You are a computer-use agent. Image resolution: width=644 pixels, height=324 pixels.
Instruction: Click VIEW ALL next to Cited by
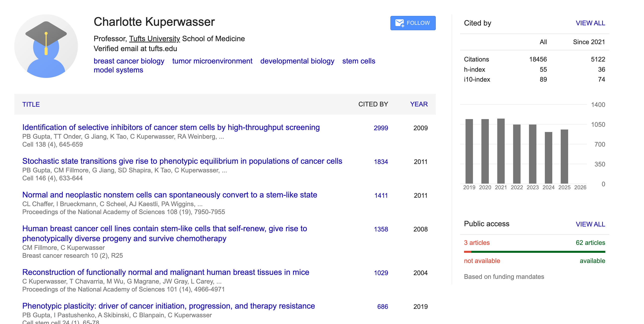(590, 23)
